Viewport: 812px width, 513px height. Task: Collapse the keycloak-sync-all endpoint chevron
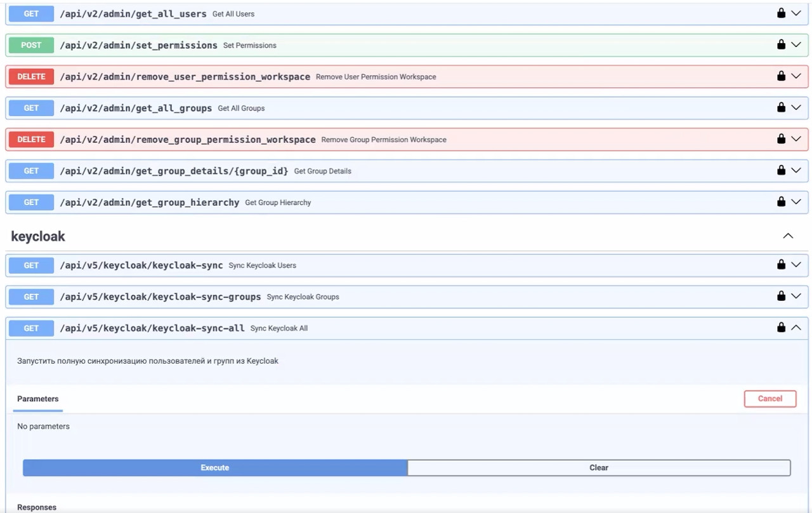(x=796, y=328)
